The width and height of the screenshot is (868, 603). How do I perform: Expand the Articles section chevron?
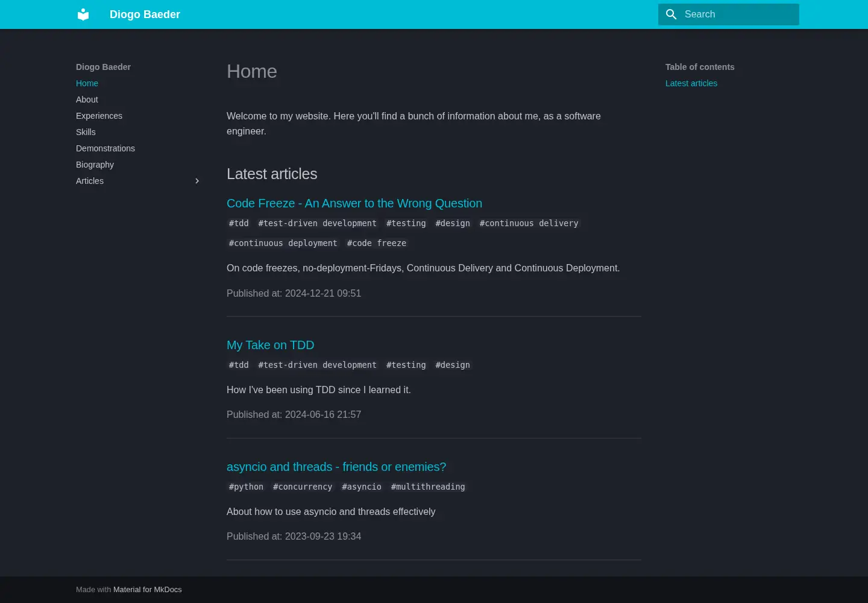[197, 181]
